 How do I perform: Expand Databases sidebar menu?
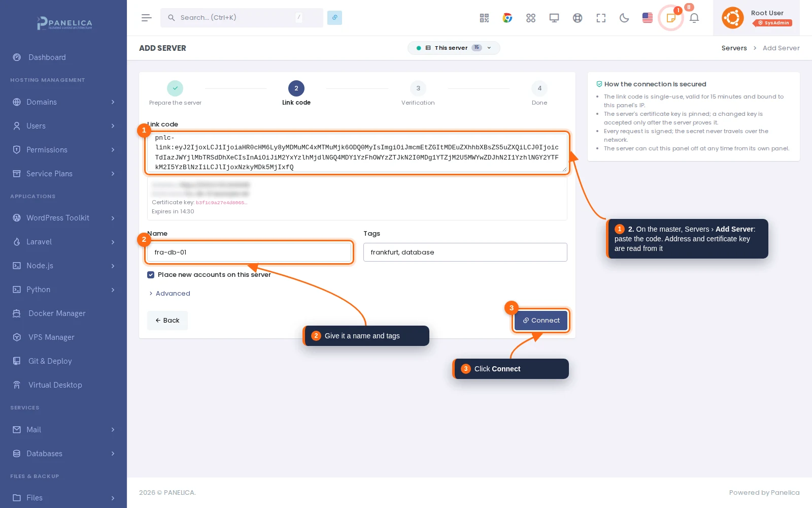coord(63,454)
